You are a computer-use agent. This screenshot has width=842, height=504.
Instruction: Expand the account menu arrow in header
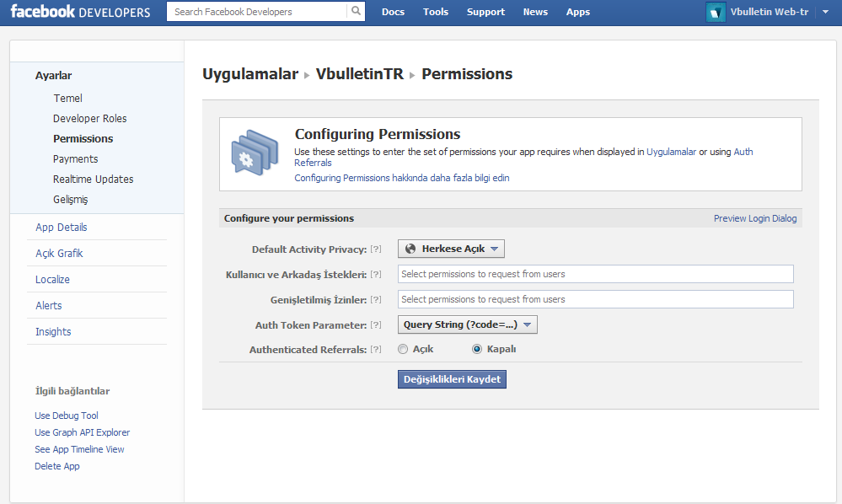click(825, 12)
